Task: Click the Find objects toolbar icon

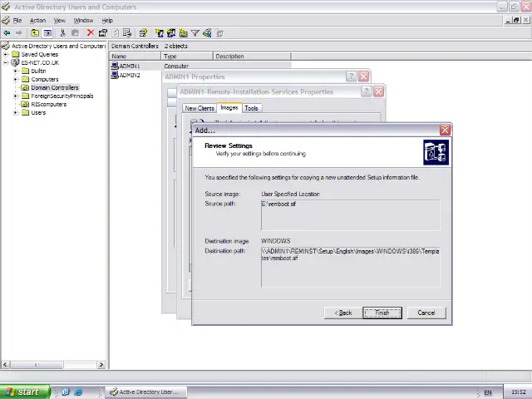Action: (x=207, y=33)
